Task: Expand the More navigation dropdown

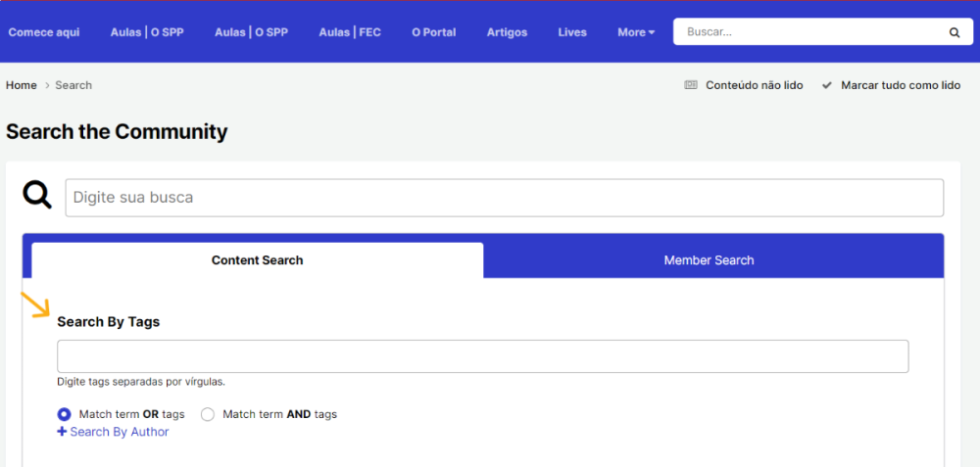Action: coord(636,32)
